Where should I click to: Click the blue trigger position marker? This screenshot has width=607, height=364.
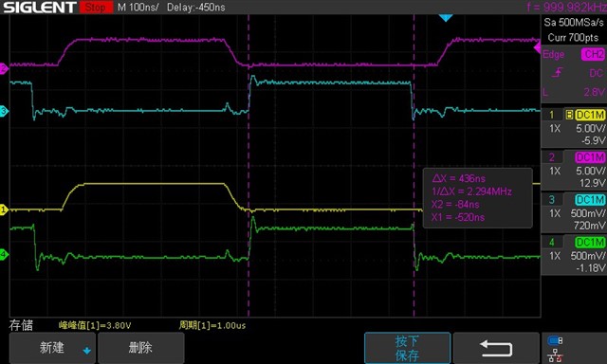[446, 18]
